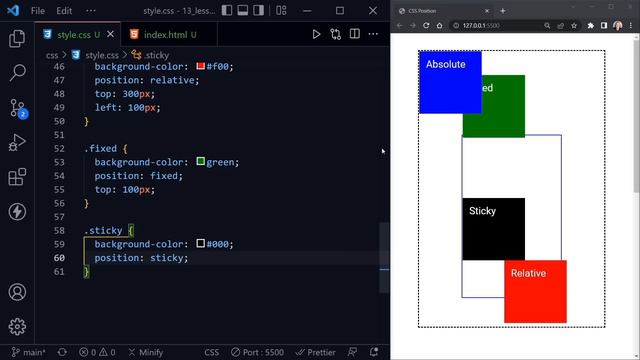Open Run and Debug view

click(17, 142)
